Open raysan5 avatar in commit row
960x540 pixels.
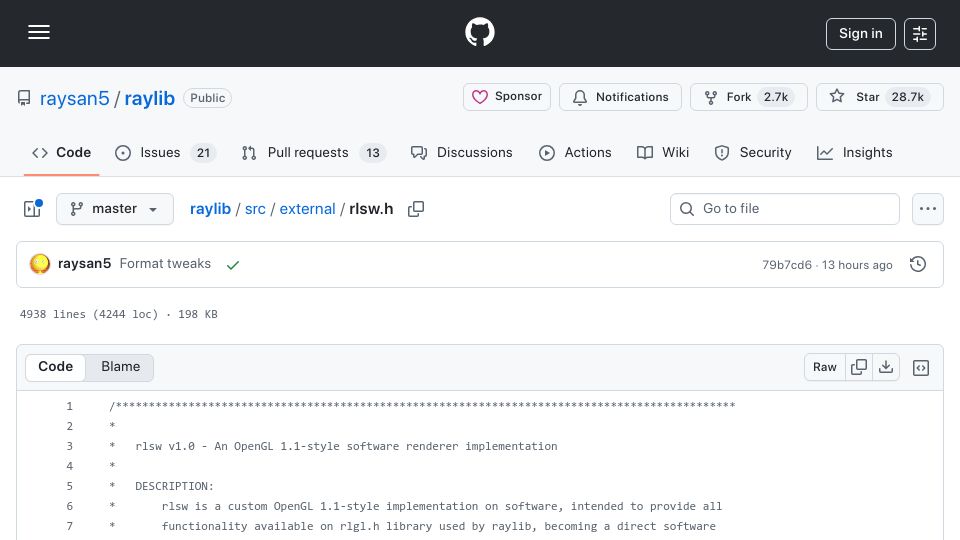pyautogui.click(x=40, y=264)
